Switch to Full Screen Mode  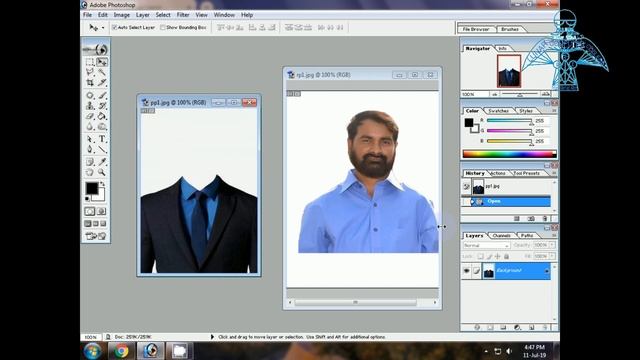point(103,224)
